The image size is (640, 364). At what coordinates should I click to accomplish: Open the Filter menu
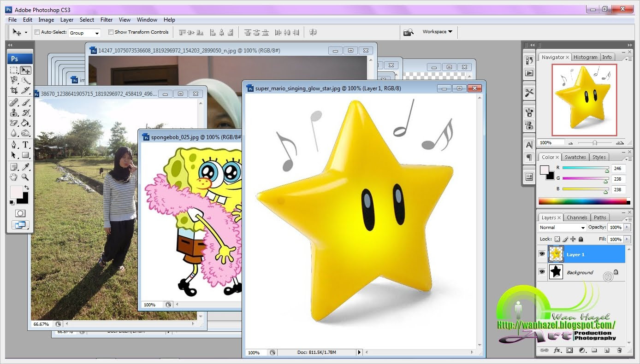coord(107,20)
